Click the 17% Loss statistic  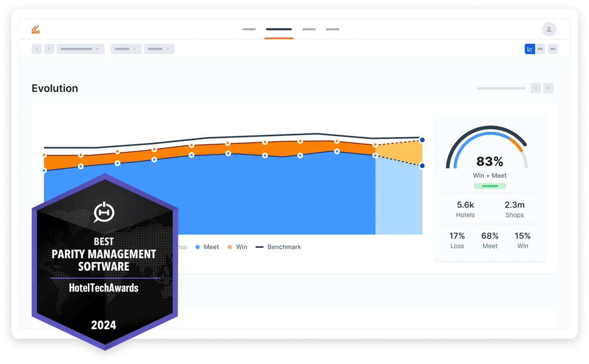click(457, 240)
